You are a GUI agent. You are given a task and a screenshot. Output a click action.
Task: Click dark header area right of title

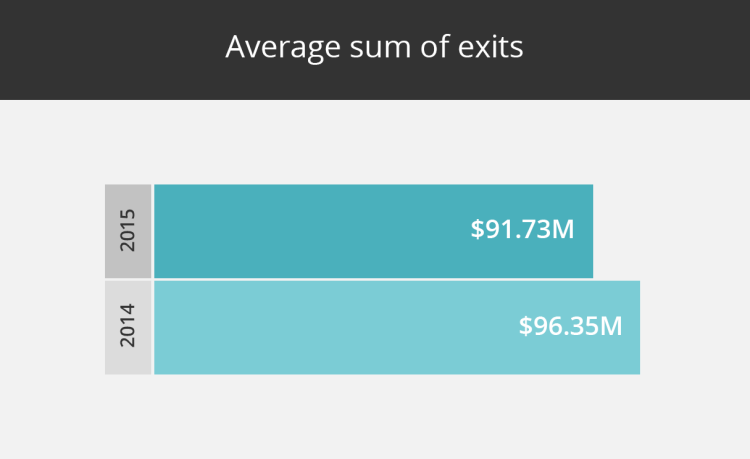637,50
